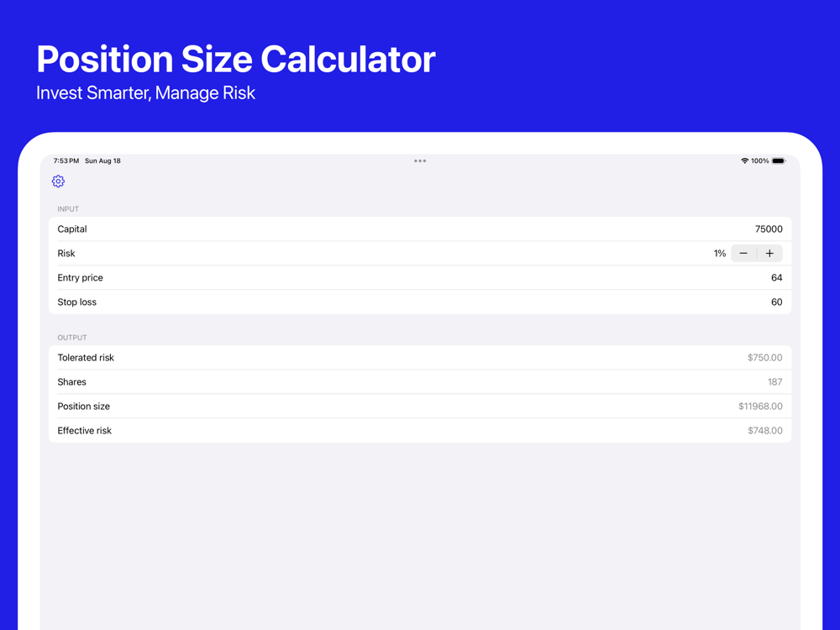Tap the Stop loss row label
This screenshot has width=840, height=630.
(76, 302)
